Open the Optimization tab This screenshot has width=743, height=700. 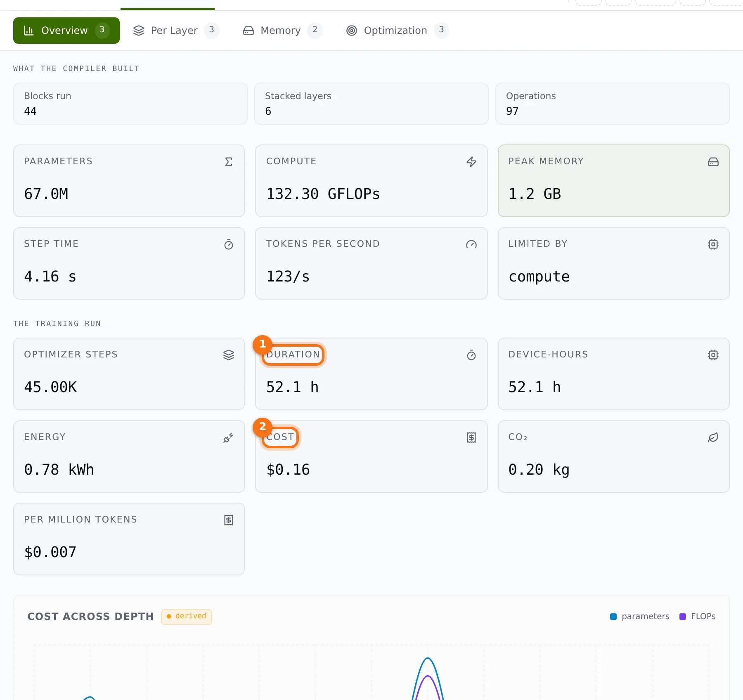[397, 31]
